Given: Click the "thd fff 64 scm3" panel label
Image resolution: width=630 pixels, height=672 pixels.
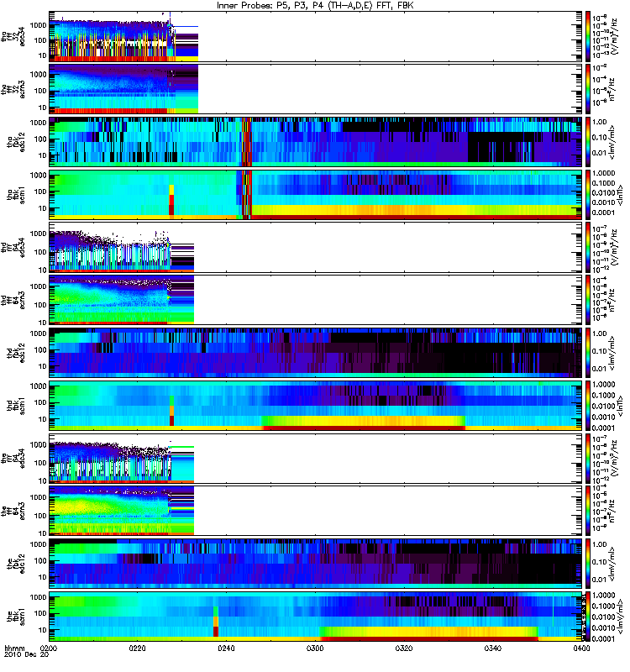Looking at the screenshot, I should [13, 300].
